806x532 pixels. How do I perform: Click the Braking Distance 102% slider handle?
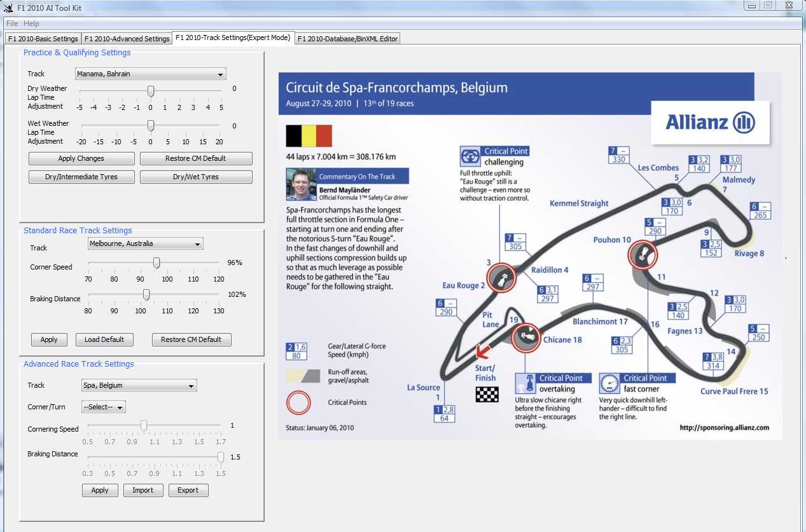click(146, 294)
